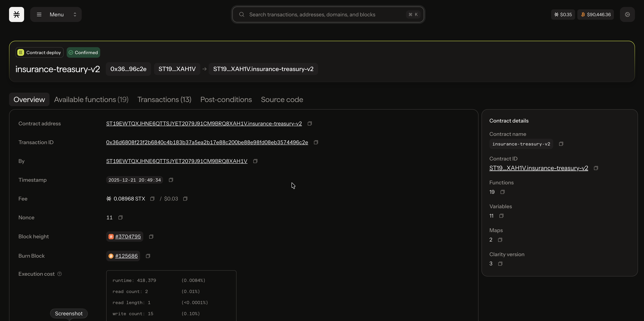Click Execution cost help info icon
644x321 pixels.
pos(60,274)
